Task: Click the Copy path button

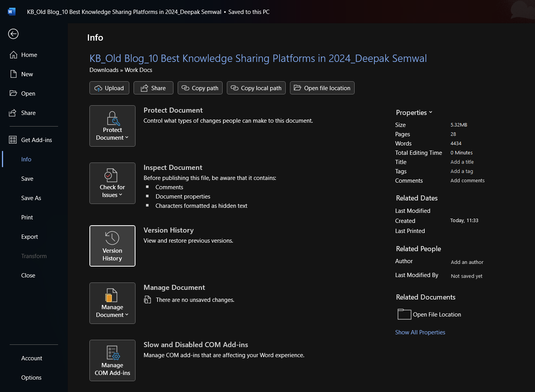Action: pyautogui.click(x=200, y=88)
